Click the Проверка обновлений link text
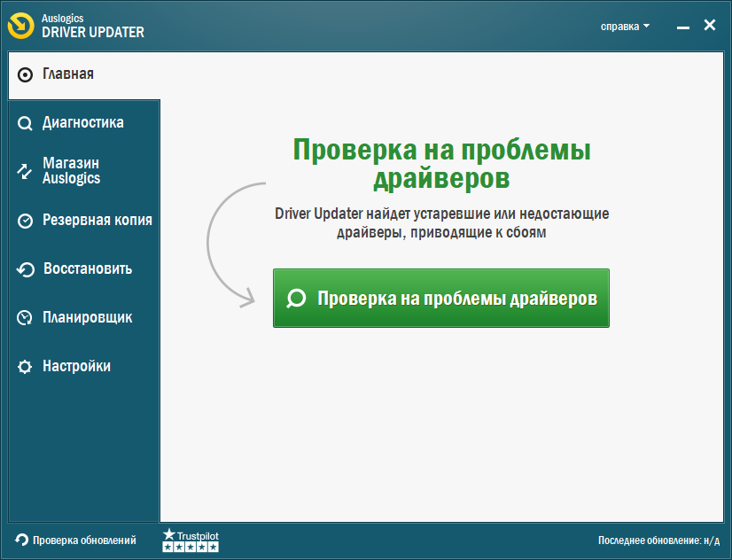This screenshot has width=732, height=560. point(84,540)
